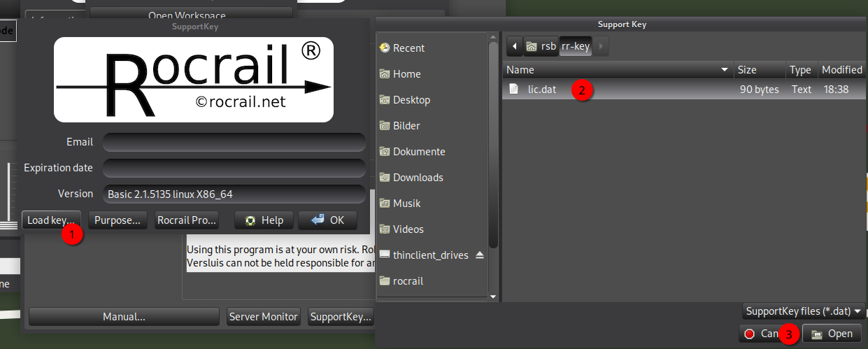This screenshot has height=349, width=868.
Task: Open the Desktop folder shortcut
Action: (x=411, y=100)
